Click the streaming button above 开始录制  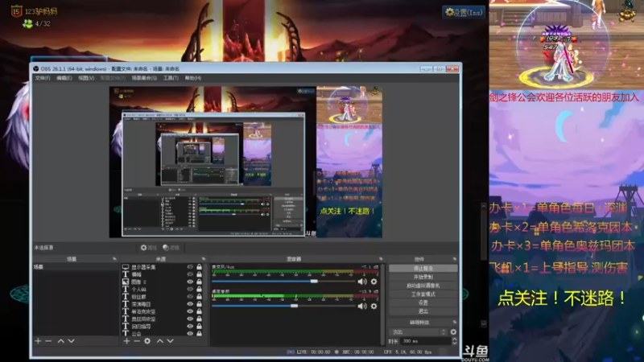click(423, 269)
